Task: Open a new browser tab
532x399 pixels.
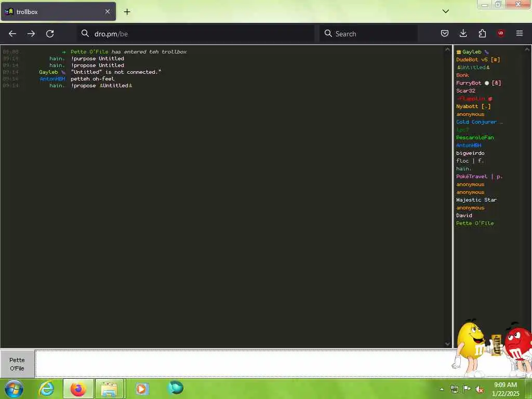Action: pos(127,12)
